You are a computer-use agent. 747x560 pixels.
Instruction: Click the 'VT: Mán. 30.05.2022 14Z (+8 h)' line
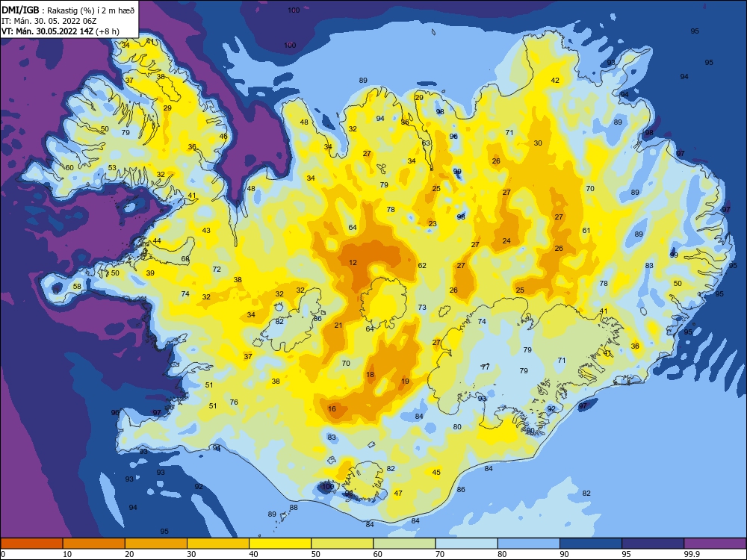coord(61,31)
